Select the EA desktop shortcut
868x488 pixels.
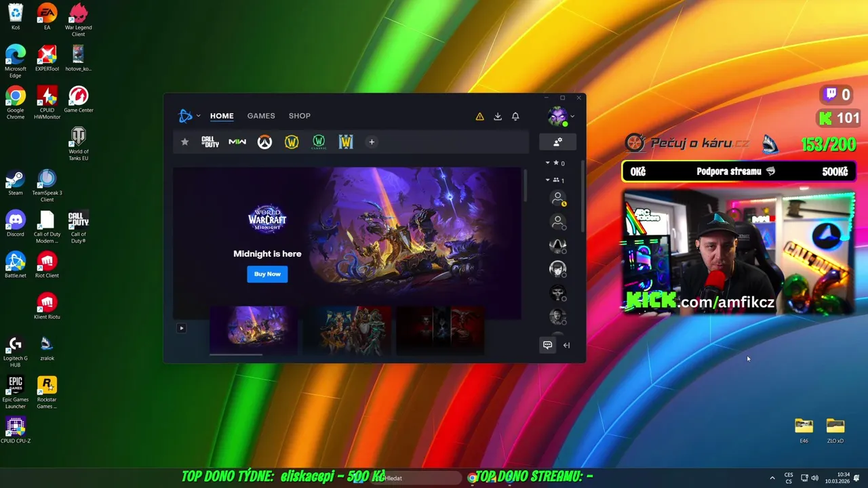[47, 17]
